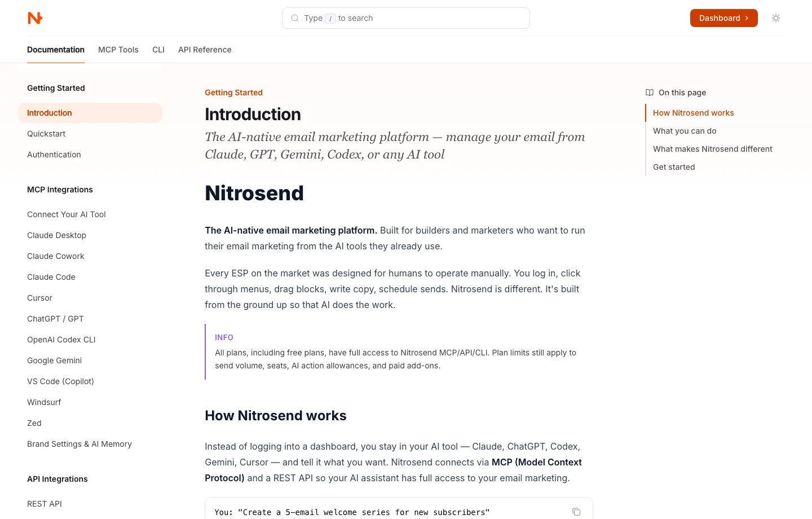
Task: Open the CLI tab
Action: (158, 50)
